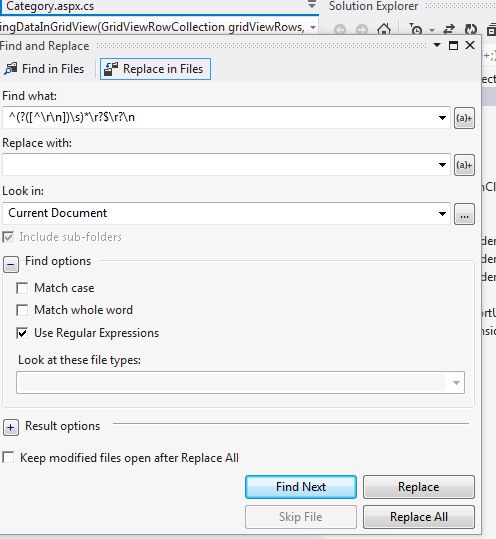Uncheck Use Regular Expressions

[x=22, y=333]
